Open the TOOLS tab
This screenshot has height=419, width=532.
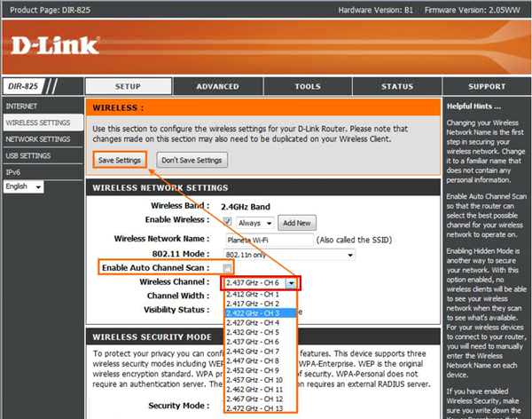coord(308,86)
